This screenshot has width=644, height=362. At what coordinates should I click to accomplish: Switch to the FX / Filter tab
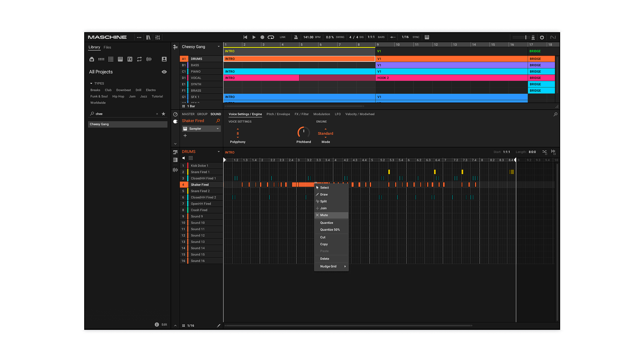(301, 114)
